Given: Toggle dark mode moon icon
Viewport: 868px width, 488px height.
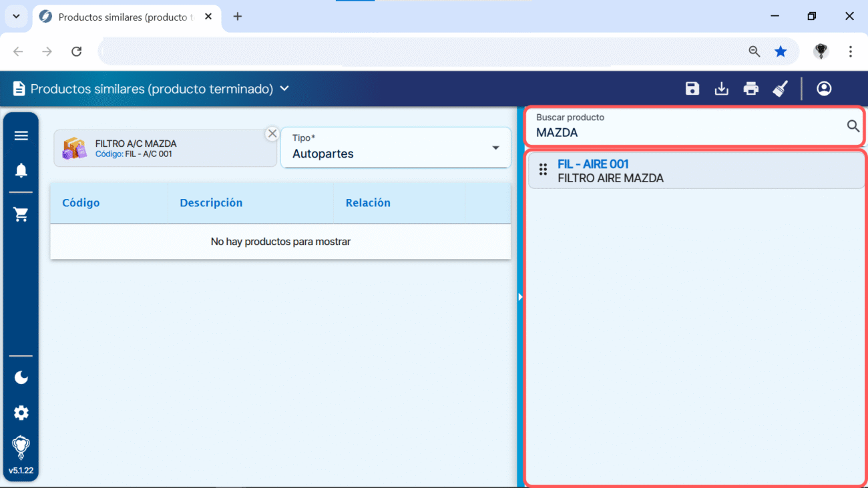Looking at the screenshot, I should (21, 378).
